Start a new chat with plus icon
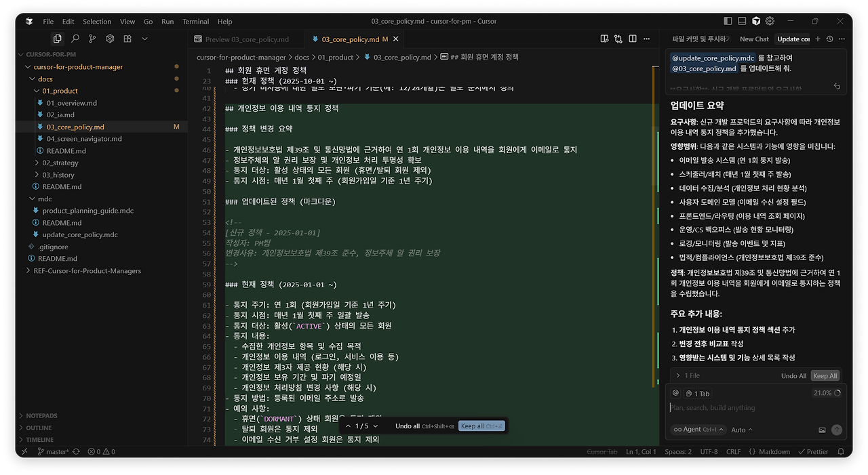The height and width of the screenshot is (475, 868). click(818, 39)
